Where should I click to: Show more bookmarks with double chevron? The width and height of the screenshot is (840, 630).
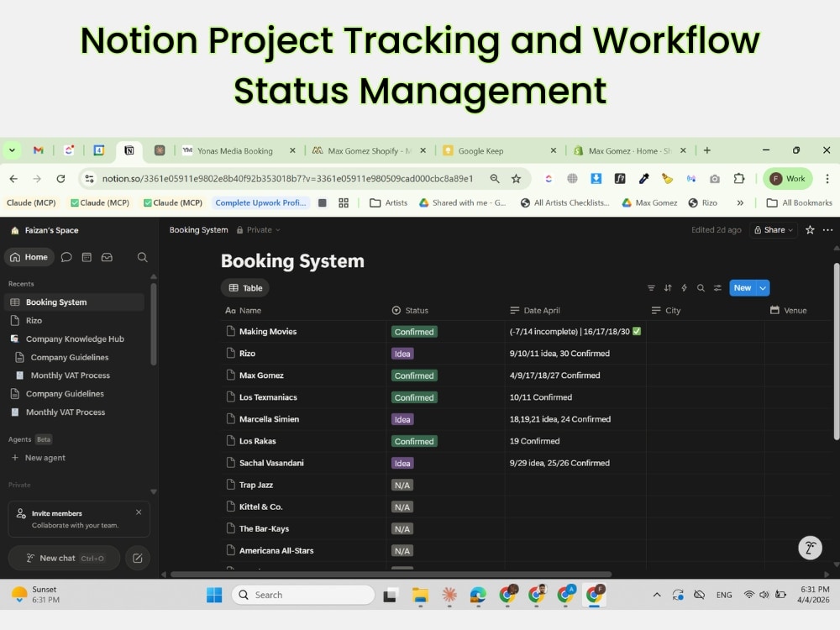[x=740, y=203]
